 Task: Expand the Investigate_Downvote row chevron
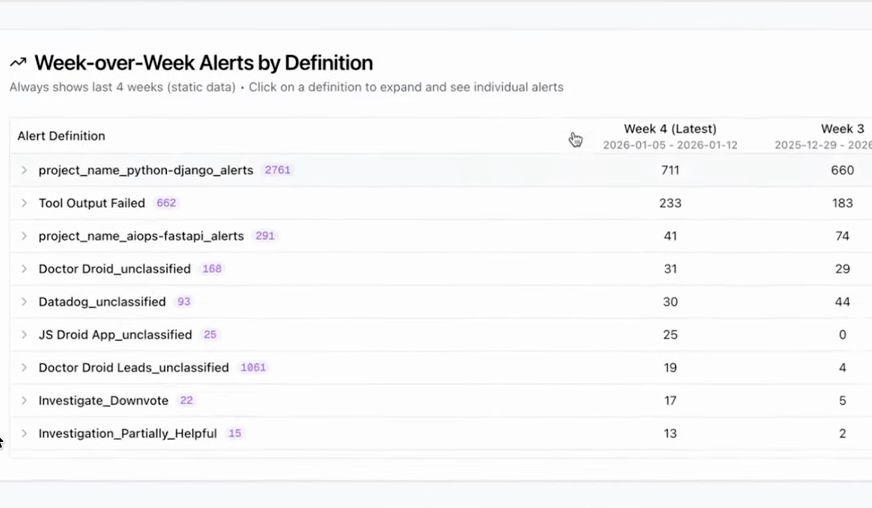(24, 401)
